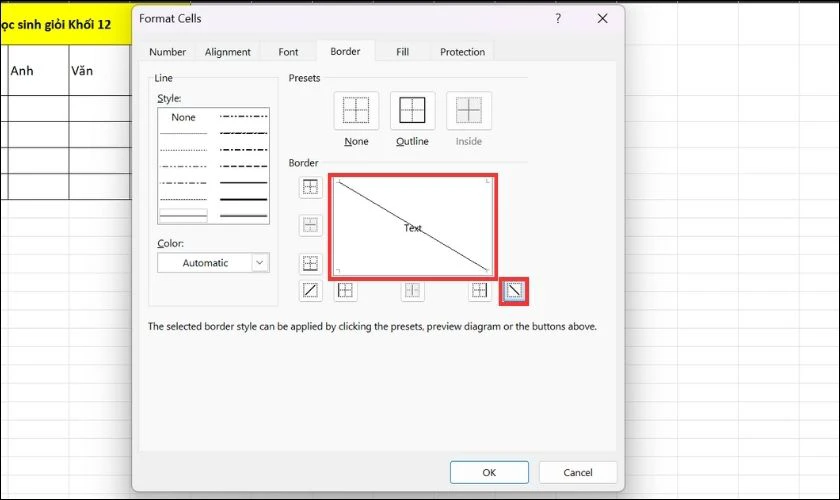Apply the Outline border preset
The height and width of the screenshot is (500, 840).
pyautogui.click(x=412, y=110)
